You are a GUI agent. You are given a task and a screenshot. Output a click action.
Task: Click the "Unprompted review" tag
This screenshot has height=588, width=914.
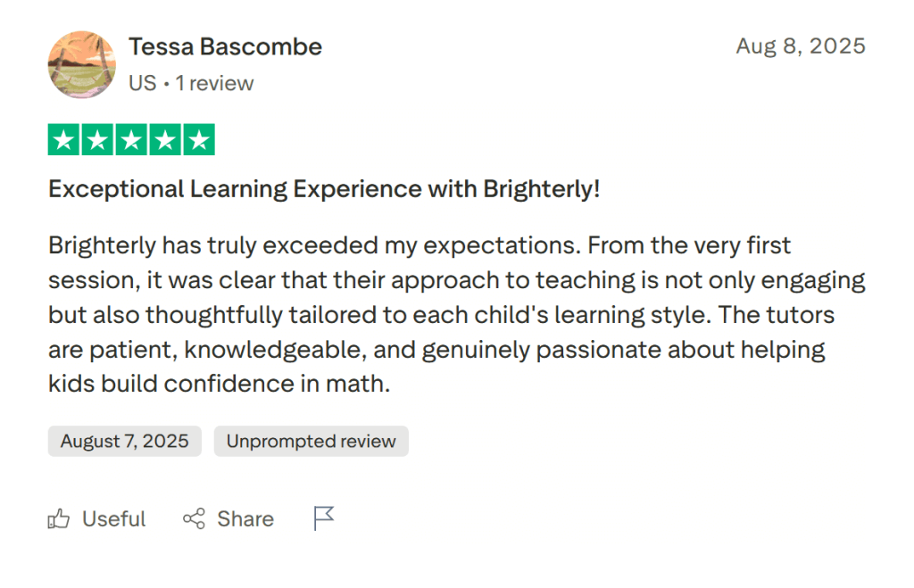311,441
